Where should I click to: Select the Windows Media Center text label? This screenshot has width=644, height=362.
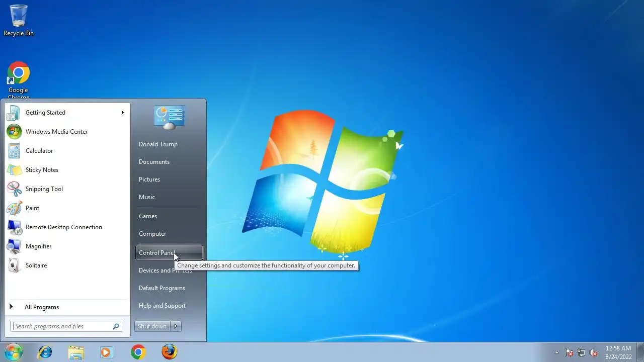pyautogui.click(x=56, y=132)
